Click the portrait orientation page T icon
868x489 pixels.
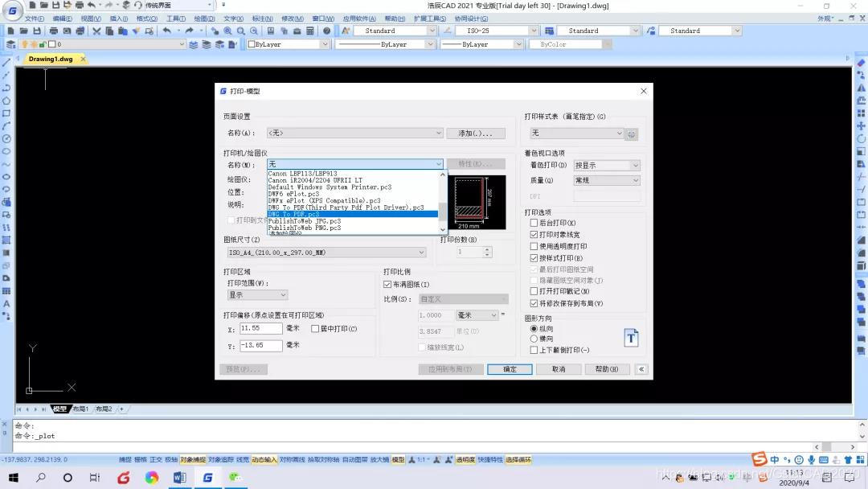(x=631, y=338)
